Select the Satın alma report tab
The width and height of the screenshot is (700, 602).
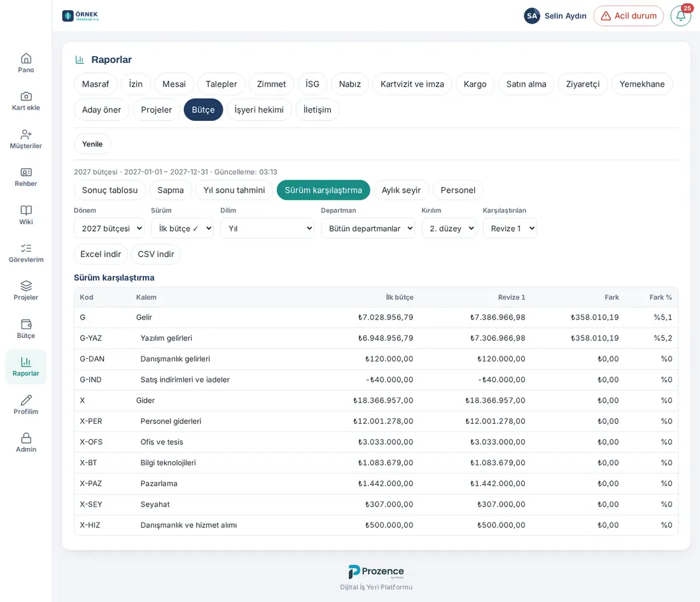coord(526,84)
